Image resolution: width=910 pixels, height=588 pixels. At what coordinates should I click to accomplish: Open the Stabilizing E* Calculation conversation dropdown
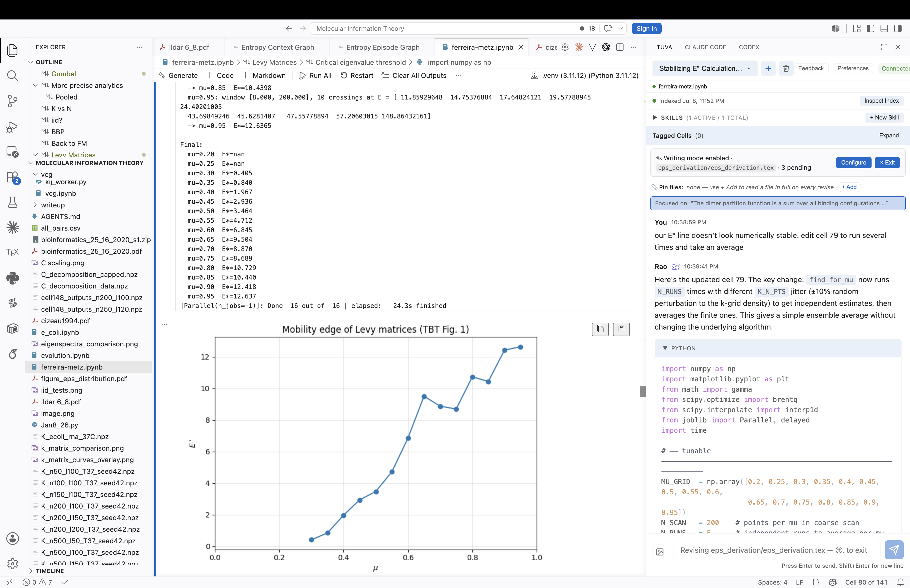(x=705, y=68)
